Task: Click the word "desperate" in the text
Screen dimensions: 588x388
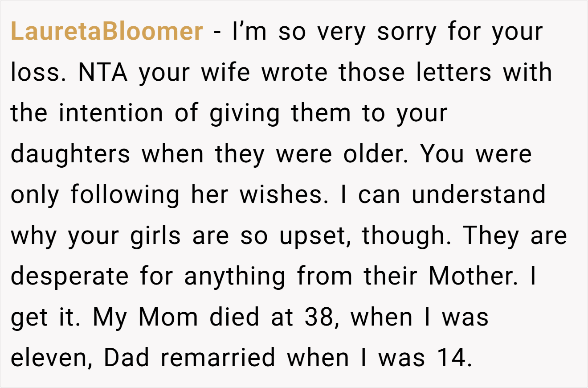Action: tap(69, 276)
